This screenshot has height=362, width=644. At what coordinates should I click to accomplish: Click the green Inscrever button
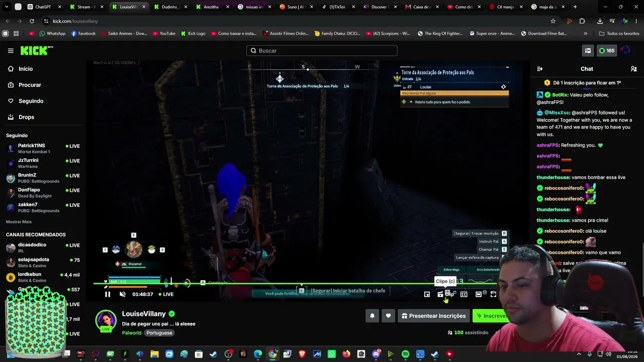tap(491, 316)
